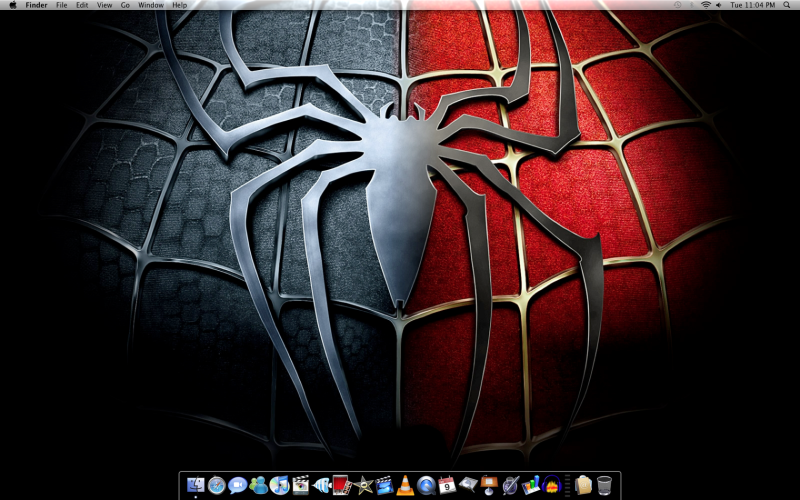This screenshot has width=800, height=500.
Task: Launch Disk Utility icon in dock
Action: click(468, 485)
